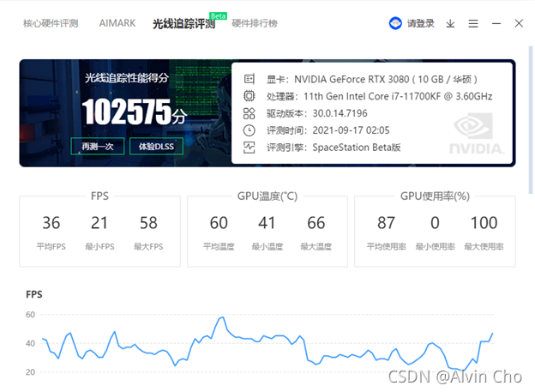Click the 平均FPS label
Screen dimensions: 535x392
[51, 246]
